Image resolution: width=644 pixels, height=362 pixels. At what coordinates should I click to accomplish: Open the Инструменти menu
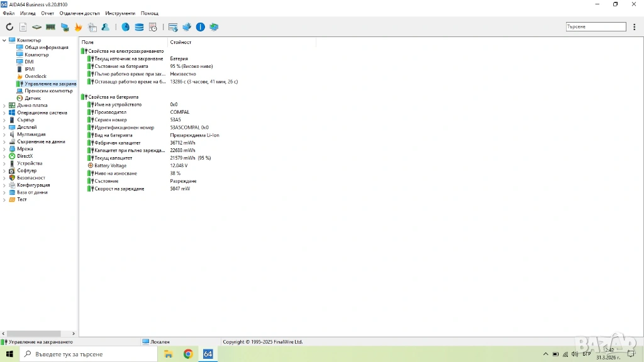tap(120, 13)
